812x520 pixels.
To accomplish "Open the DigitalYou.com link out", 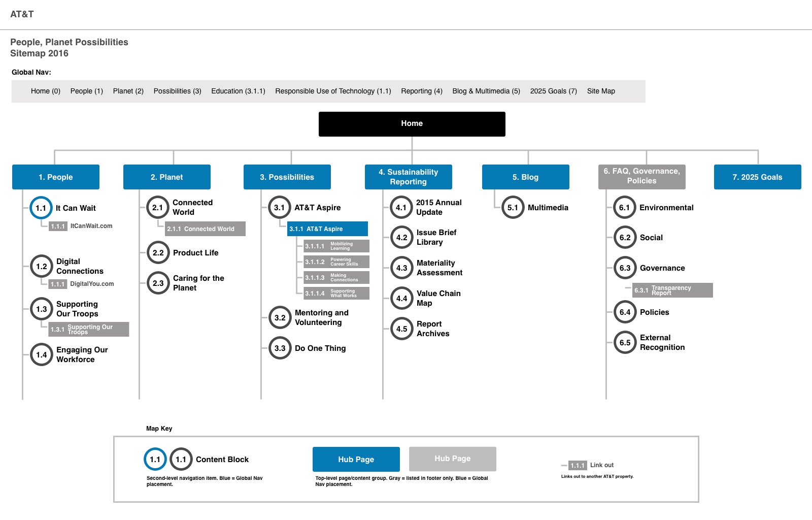I will tap(82, 284).
